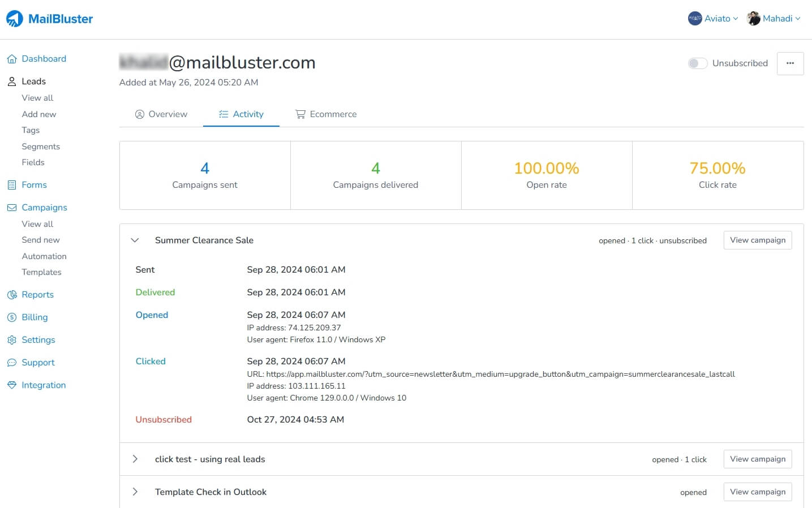Switch to the Overview tab
812x508 pixels.
[x=161, y=114]
